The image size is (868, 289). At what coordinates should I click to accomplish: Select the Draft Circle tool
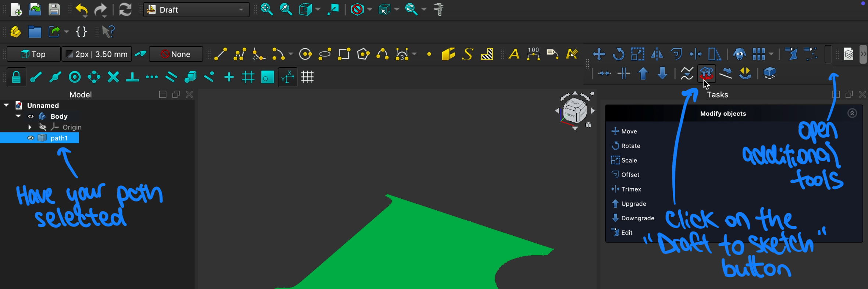click(305, 54)
